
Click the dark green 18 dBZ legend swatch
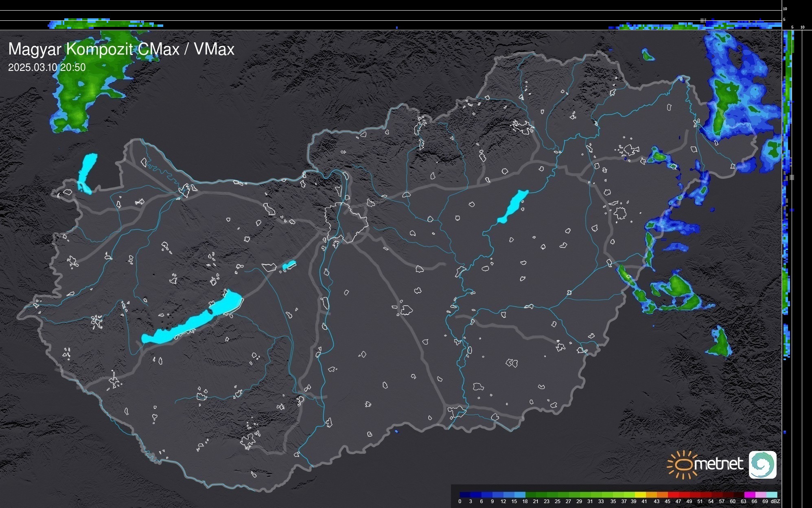coord(531,495)
